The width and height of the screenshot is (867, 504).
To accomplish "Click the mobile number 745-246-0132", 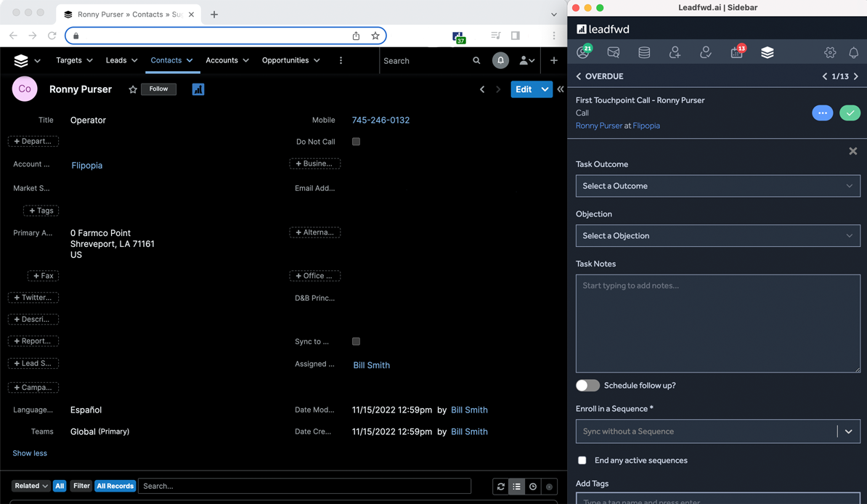I will tap(381, 120).
